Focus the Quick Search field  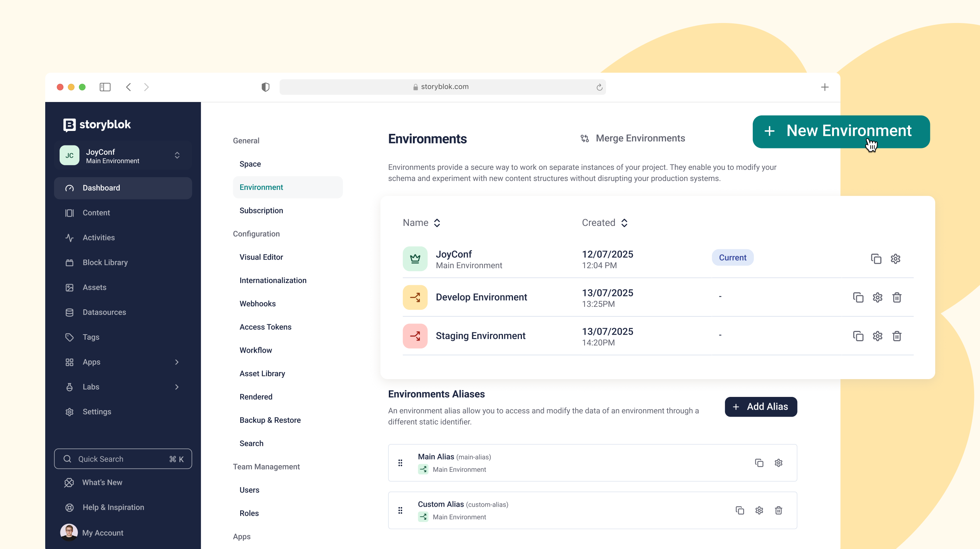pos(122,459)
